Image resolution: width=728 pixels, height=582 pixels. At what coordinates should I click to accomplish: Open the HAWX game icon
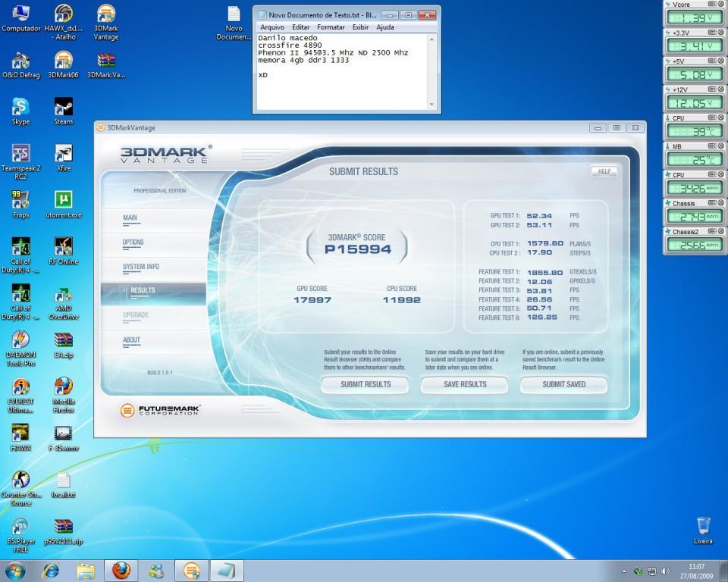21,438
